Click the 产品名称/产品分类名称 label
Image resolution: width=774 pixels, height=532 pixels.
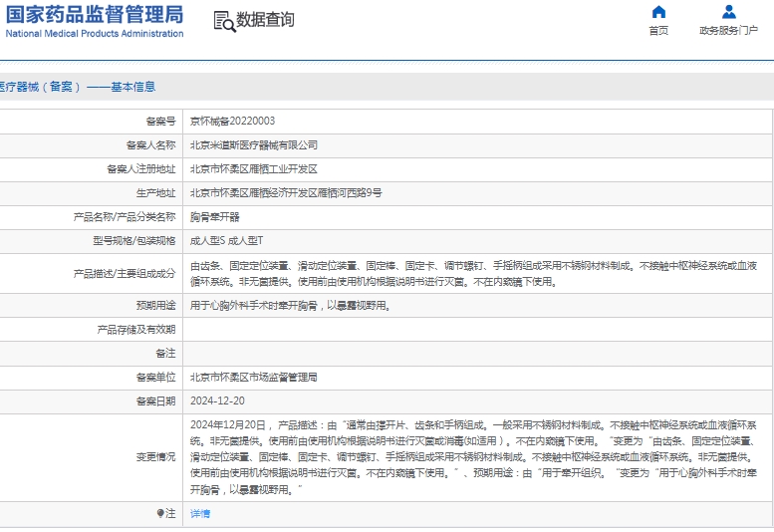[125, 217]
